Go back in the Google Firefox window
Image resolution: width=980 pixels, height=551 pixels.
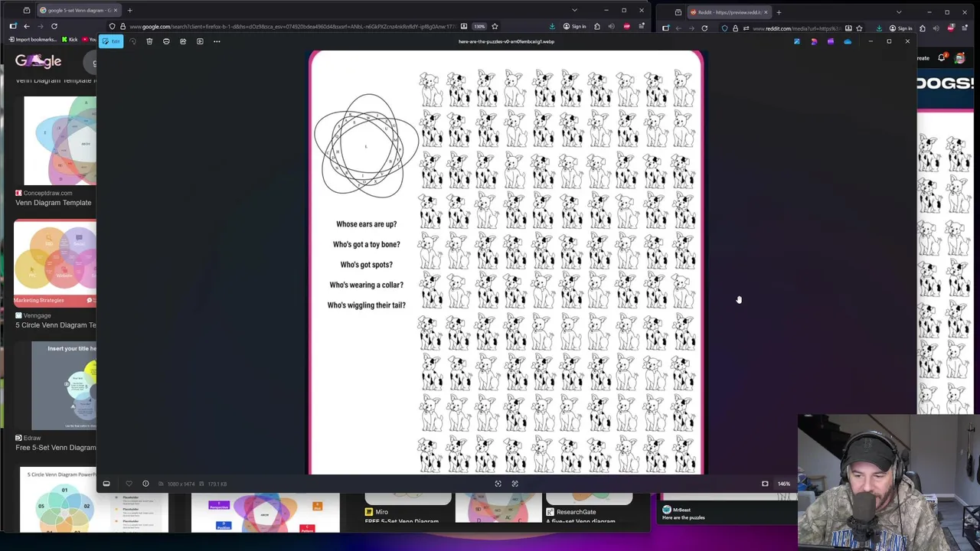click(27, 26)
